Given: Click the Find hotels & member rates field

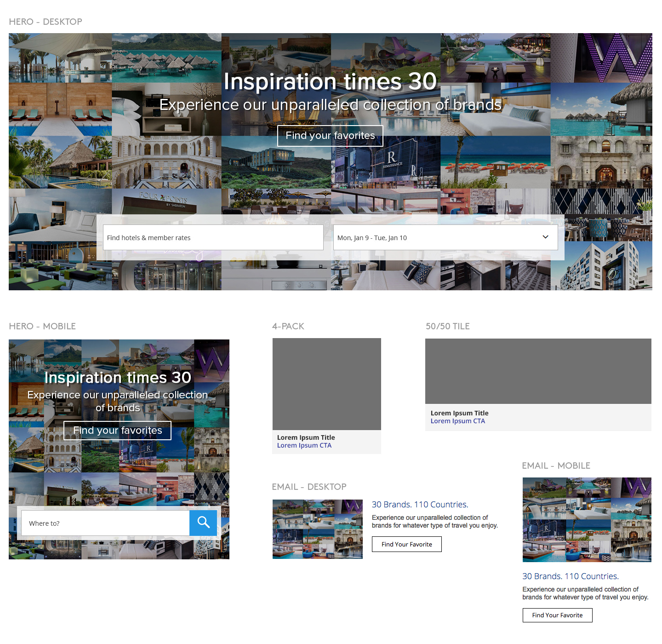Looking at the screenshot, I should (213, 237).
